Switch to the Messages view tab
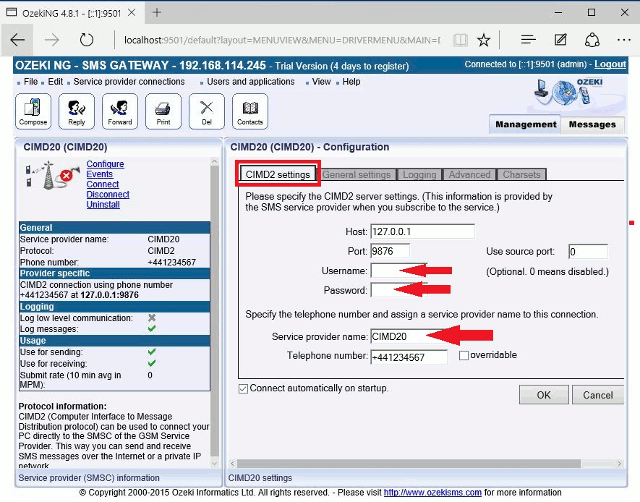This screenshot has width=640, height=502. point(592,124)
